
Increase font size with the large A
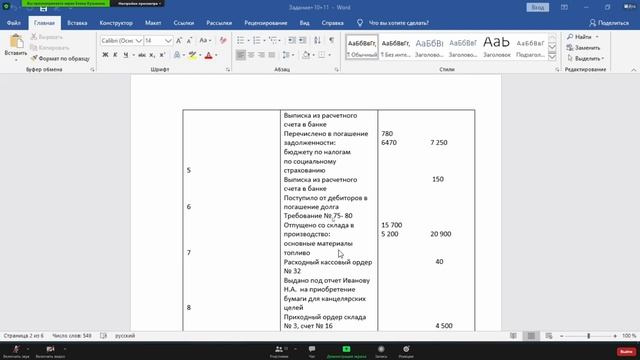[x=179, y=40]
